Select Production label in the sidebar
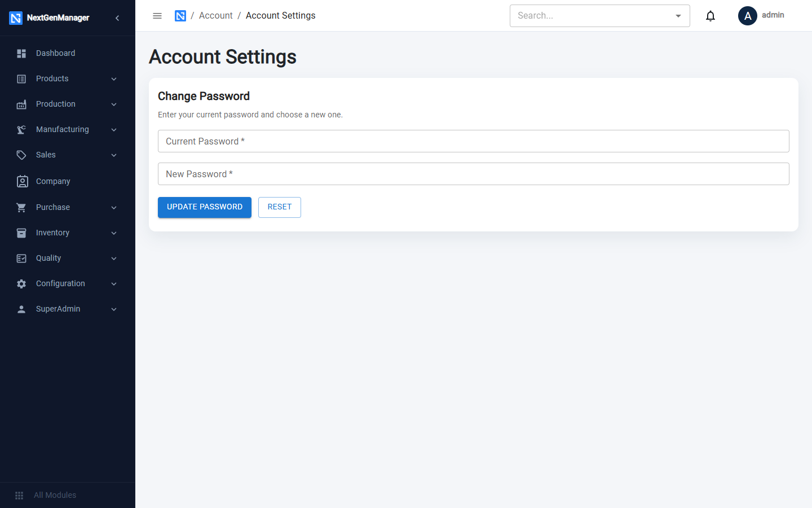The width and height of the screenshot is (812, 508). [56, 104]
